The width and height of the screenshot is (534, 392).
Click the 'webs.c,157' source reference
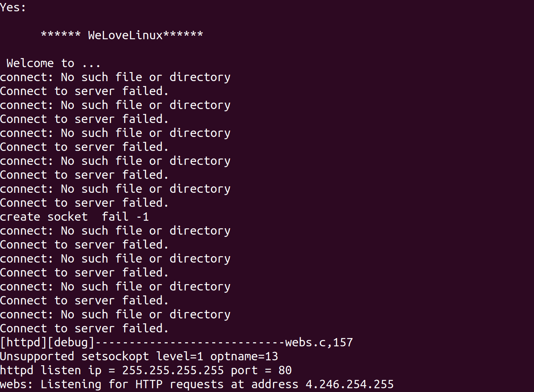click(x=319, y=342)
